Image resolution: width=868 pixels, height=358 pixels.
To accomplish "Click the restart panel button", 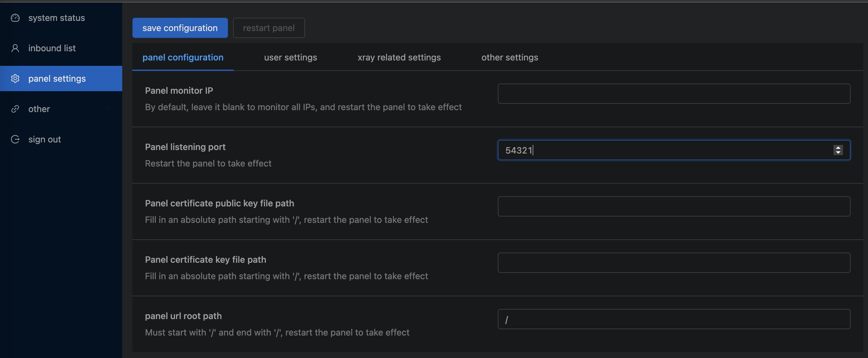I will [x=269, y=28].
